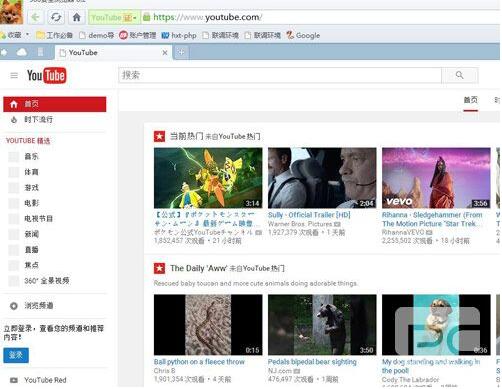
Task: Open the 工作必备 bookmarks folder
Action: (54, 35)
